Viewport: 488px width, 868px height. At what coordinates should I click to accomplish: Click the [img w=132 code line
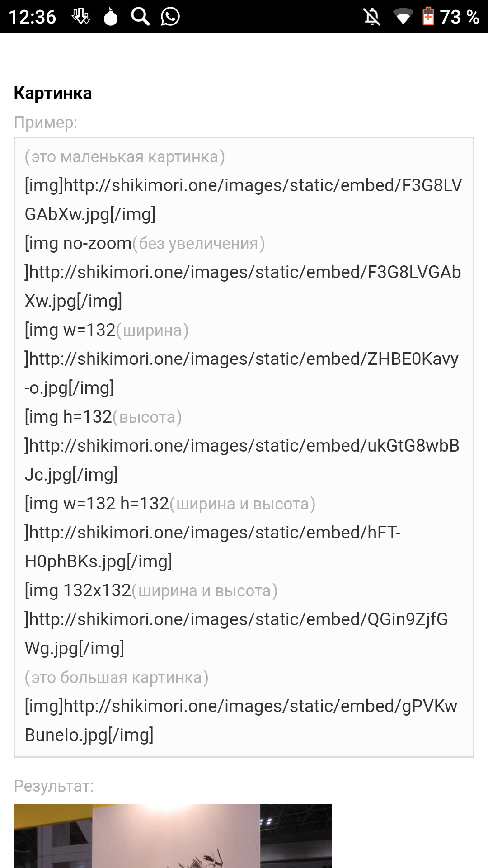pos(70,330)
